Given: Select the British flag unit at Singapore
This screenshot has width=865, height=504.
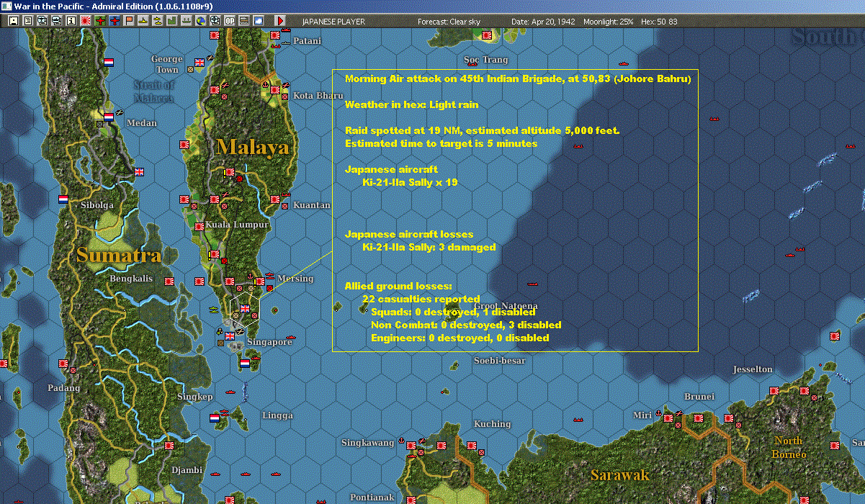Looking at the screenshot, I should 230,336.
